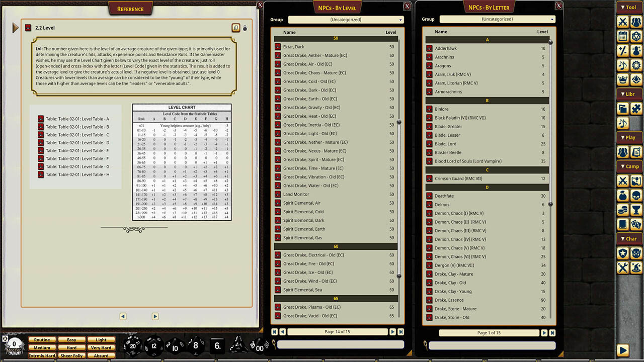Screen dimensions: 644x362
Task: Open the Calendar tool in the sidebar
Action: (x=623, y=36)
